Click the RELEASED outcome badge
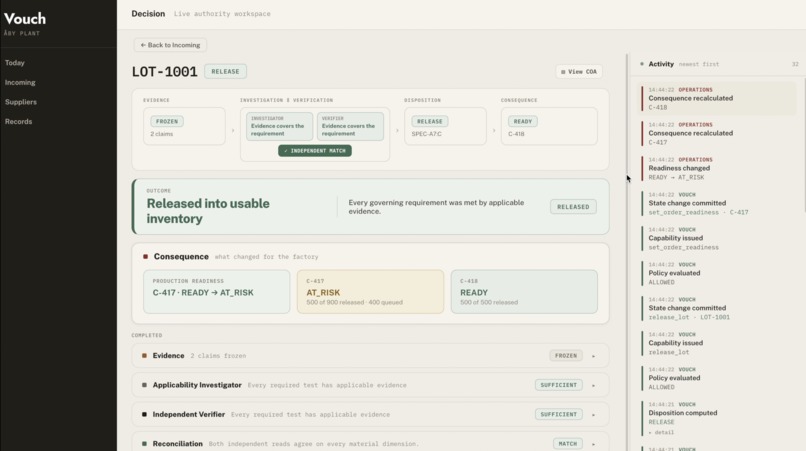This screenshot has height=451, width=806. pyautogui.click(x=573, y=207)
